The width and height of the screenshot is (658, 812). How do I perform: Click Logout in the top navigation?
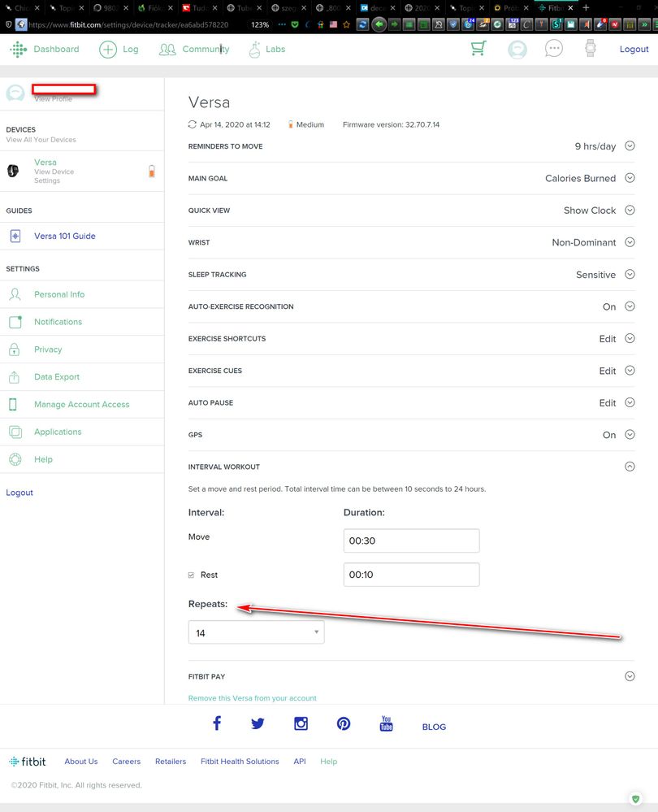tap(634, 50)
